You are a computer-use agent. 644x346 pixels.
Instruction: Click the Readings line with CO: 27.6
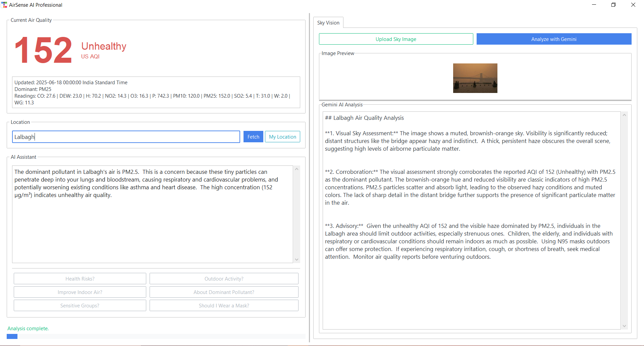(x=152, y=99)
